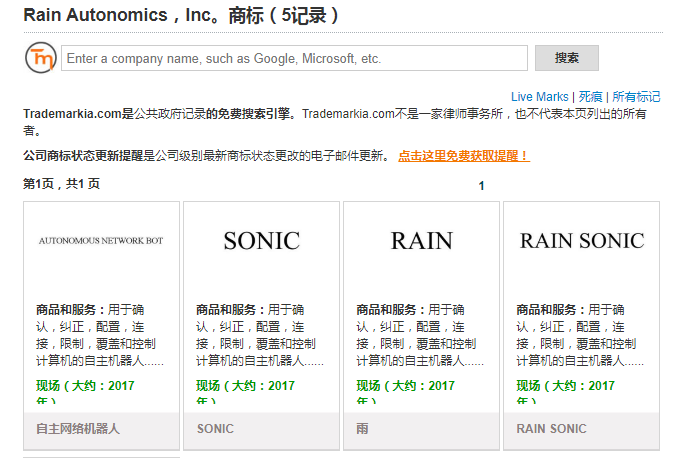Image resolution: width=686 pixels, height=458 pixels.
Task: Click the 第1页，共1页 page indicator text
Action: pyautogui.click(x=61, y=184)
